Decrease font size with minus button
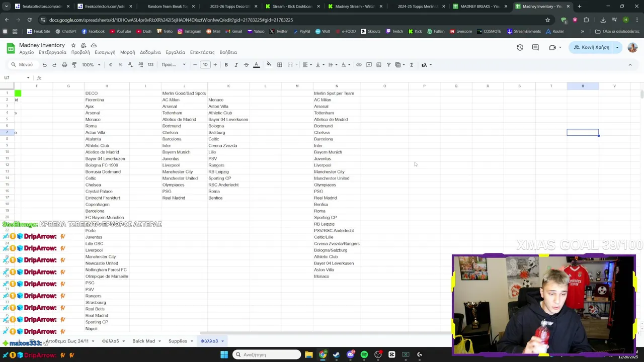This screenshot has height=362, width=644. [x=195, y=65]
